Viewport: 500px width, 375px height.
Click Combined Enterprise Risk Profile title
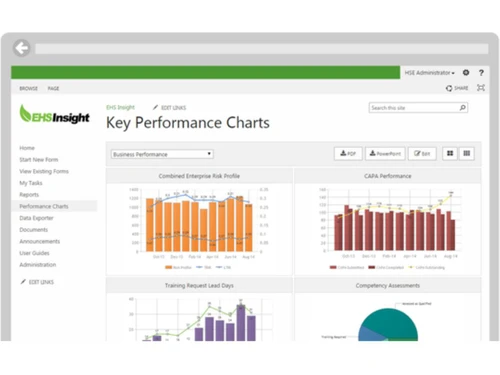tap(199, 176)
